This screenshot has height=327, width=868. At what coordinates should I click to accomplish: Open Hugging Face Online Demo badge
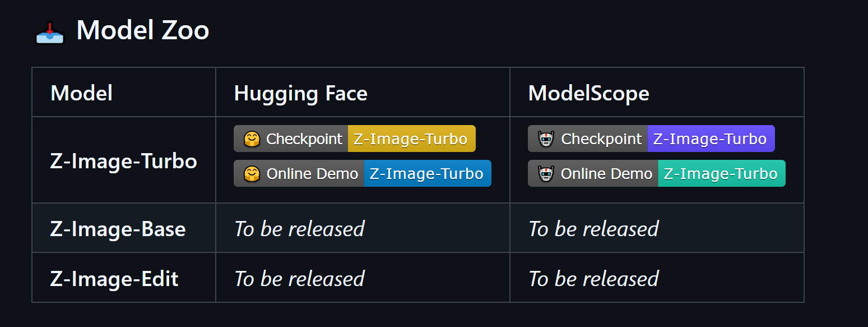click(363, 173)
